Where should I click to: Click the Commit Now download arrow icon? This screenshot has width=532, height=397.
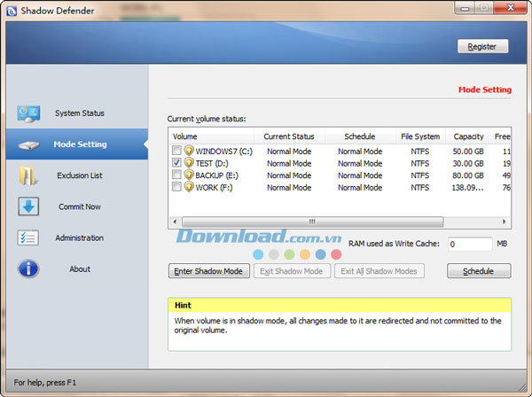coord(28,206)
